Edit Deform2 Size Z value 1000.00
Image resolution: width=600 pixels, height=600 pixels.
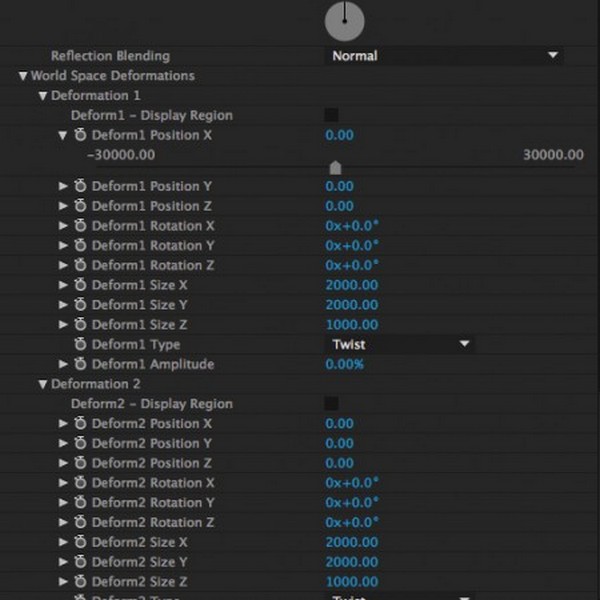pyautogui.click(x=352, y=582)
